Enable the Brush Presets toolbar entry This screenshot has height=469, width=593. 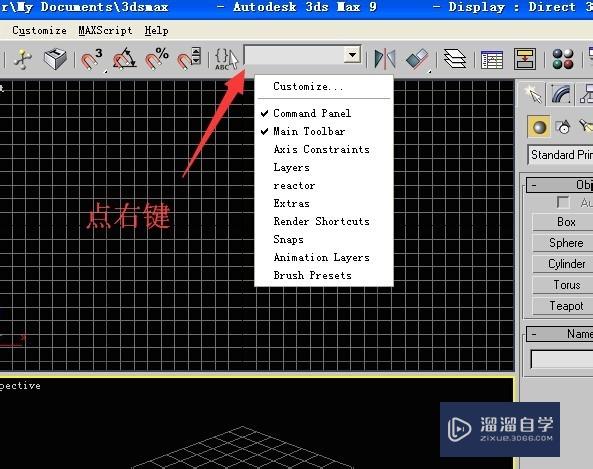pyautogui.click(x=324, y=275)
